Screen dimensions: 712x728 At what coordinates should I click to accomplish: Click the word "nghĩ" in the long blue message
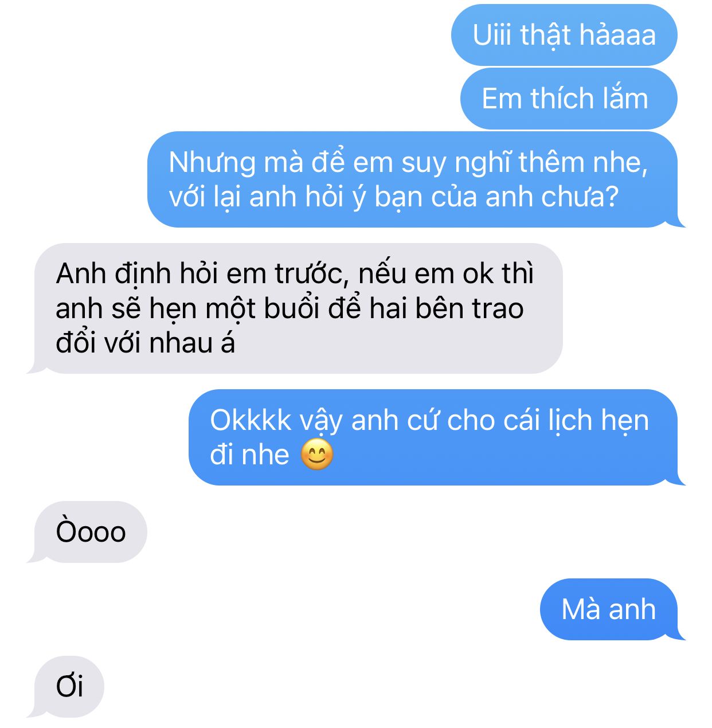coord(483,163)
